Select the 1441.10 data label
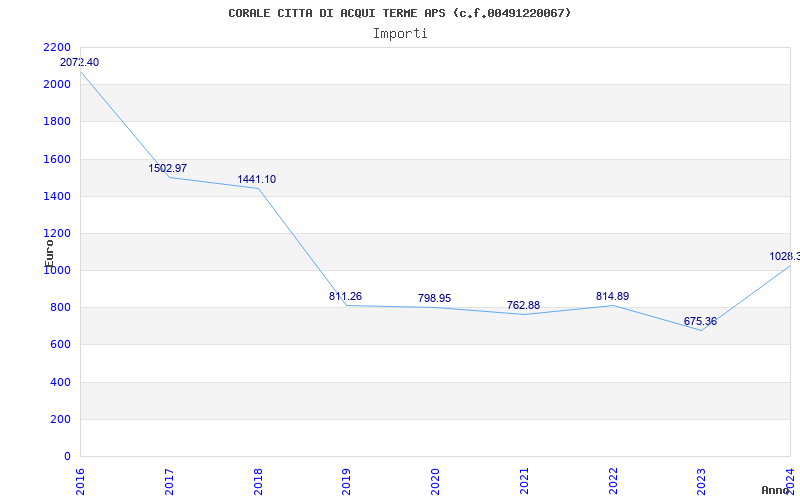800x500 pixels. coord(257,180)
